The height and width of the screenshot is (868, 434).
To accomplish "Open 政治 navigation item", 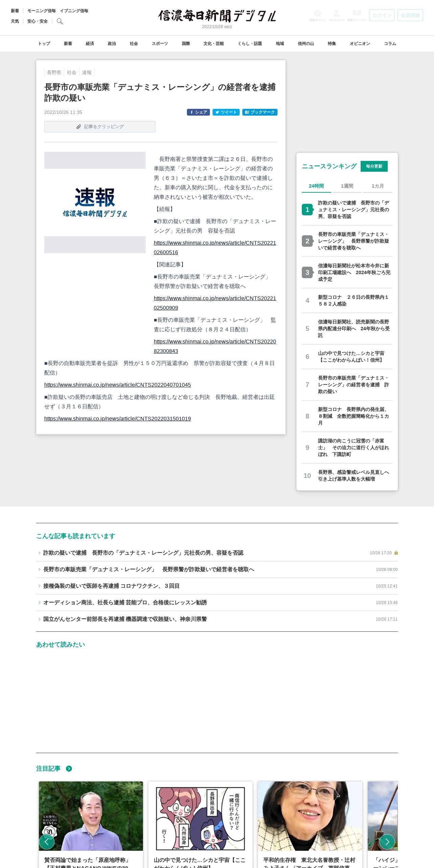I will (112, 44).
